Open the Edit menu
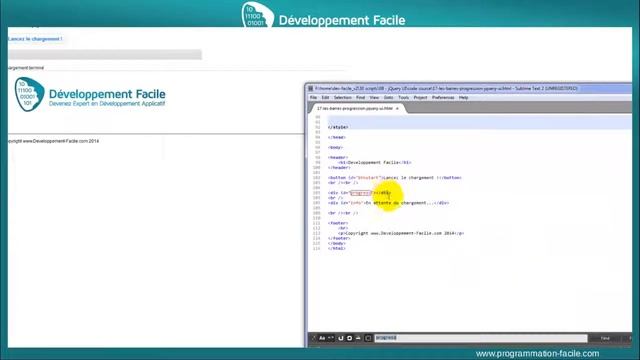The width and height of the screenshot is (640, 360). [325, 98]
